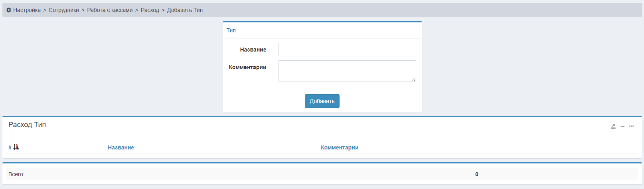Click the Комментарии form label
This screenshot has height=189, width=644.
(x=247, y=67)
